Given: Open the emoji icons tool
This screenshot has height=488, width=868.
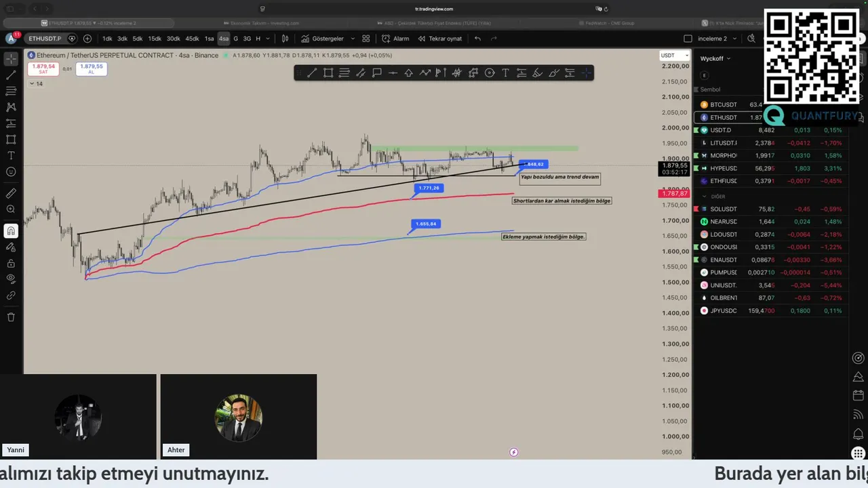Looking at the screenshot, I should [x=11, y=172].
